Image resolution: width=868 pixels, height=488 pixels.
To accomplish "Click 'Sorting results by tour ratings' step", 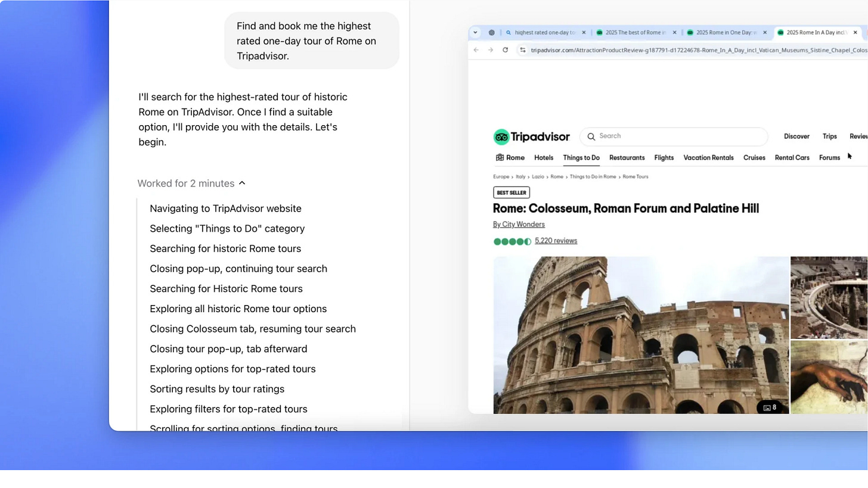I will (217, 389).
